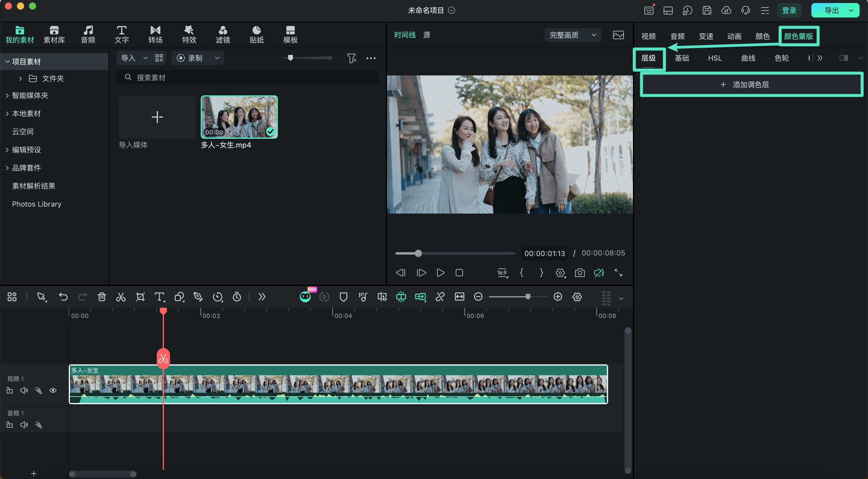The width and height of the screenshot is (868, 479).
Task: Click the 登录 login button
Action: point(789,11)
